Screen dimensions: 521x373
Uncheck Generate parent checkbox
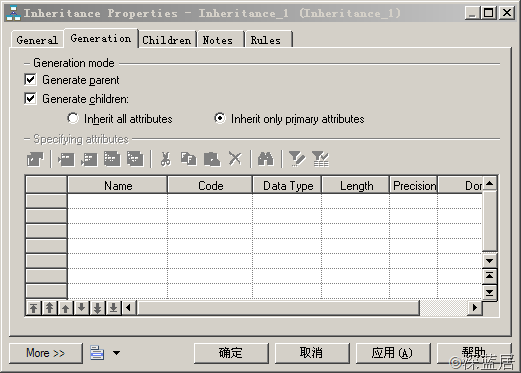(30, 80)
